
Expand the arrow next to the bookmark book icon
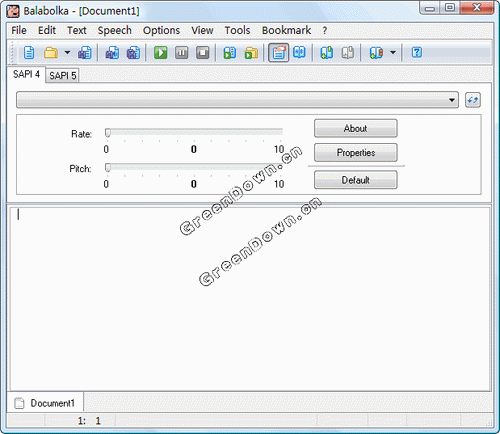[x=393, y=53]
